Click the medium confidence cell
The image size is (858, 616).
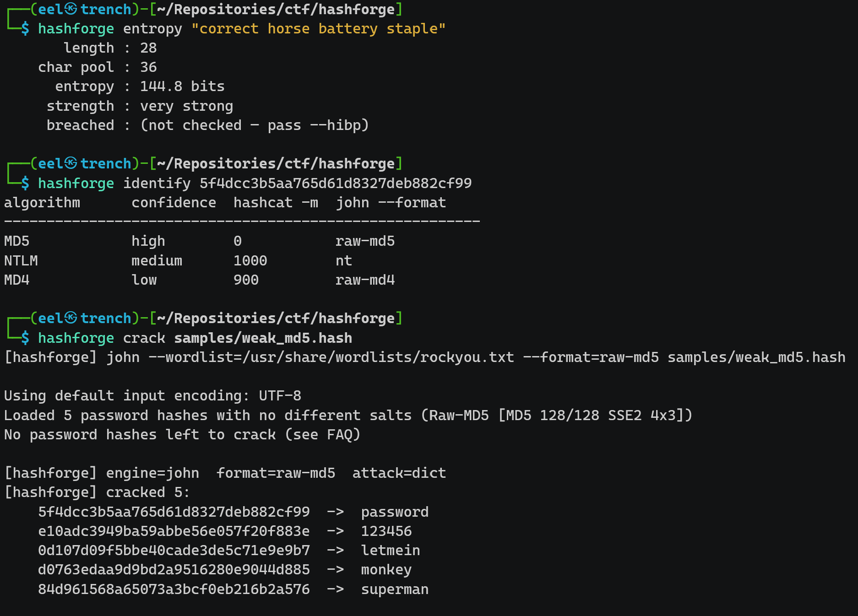pos(157,261)
